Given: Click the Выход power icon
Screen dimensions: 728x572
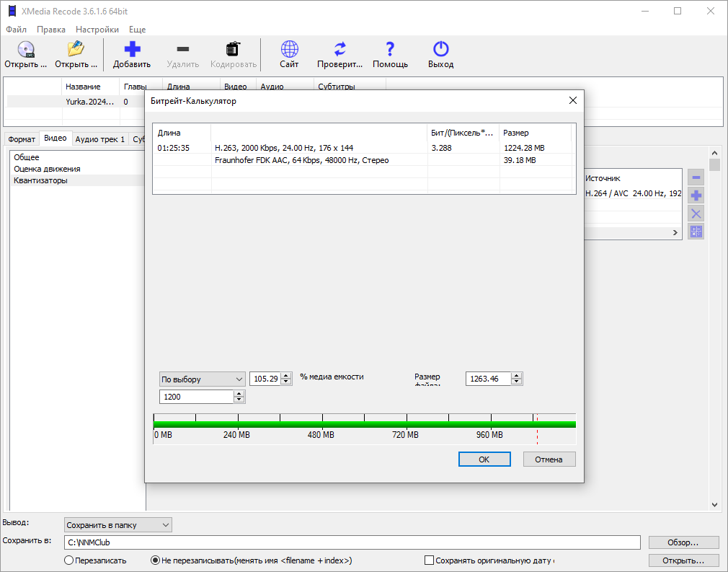Looking at the screenshot, I should click(440, 49).
